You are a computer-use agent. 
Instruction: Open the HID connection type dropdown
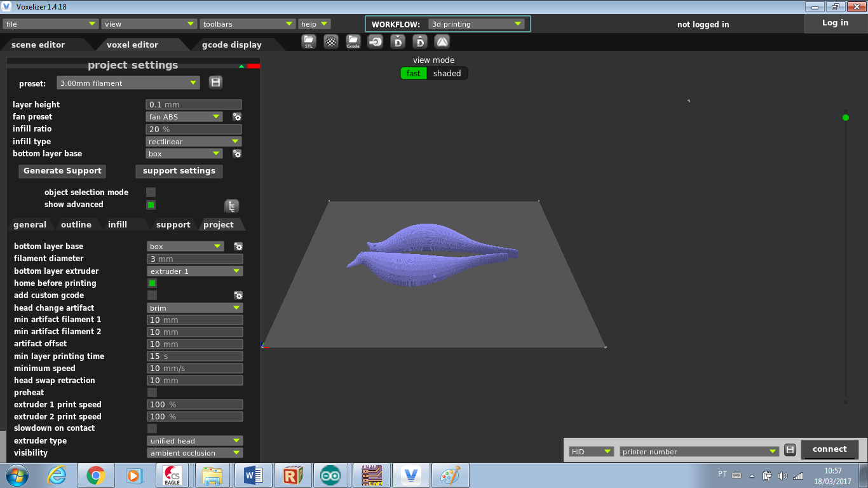pos(591,452)
